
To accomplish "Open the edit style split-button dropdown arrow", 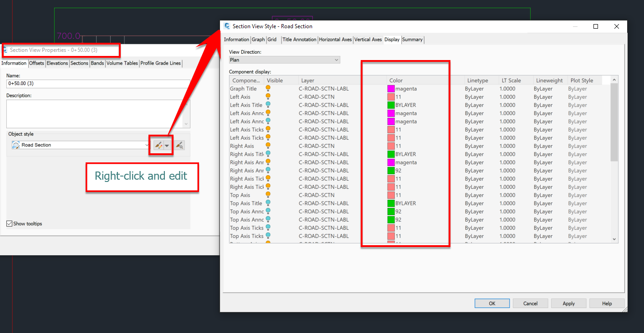I will pos(167,145).
